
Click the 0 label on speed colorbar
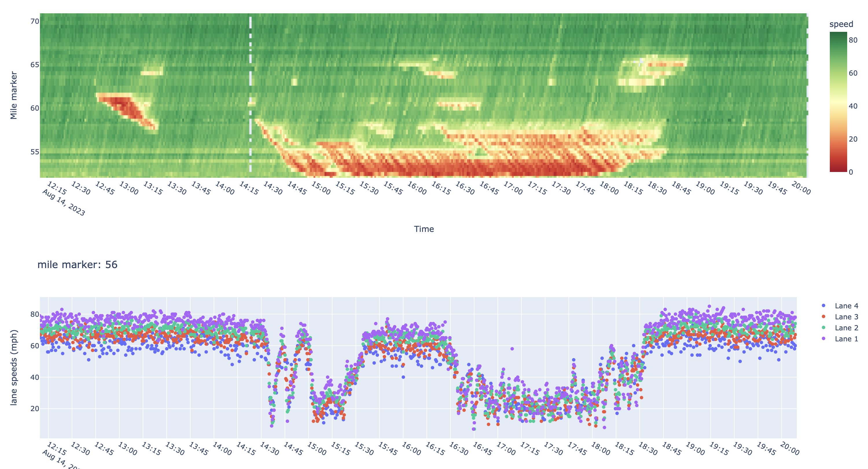click(851, 172)
